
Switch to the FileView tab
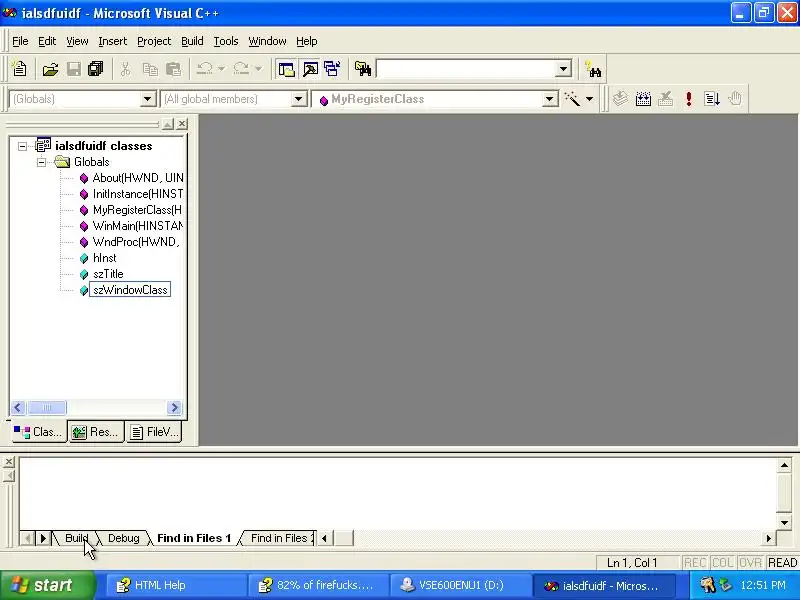154,432
